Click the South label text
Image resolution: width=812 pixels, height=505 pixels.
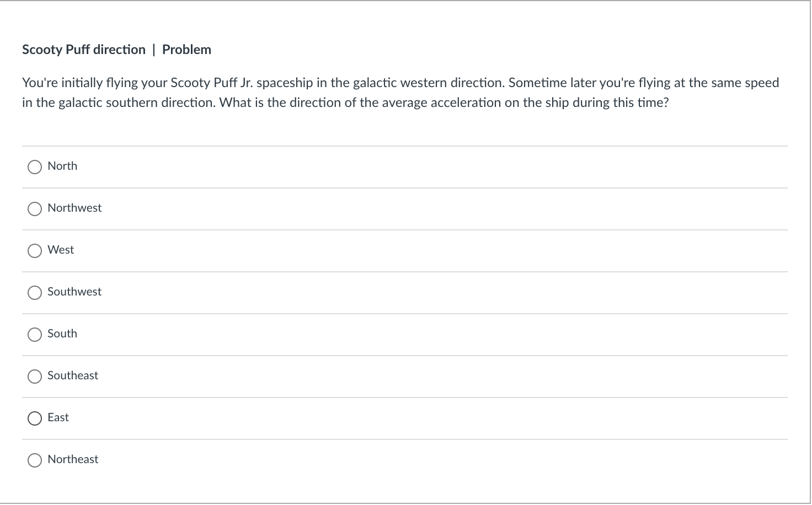(62, 334)
